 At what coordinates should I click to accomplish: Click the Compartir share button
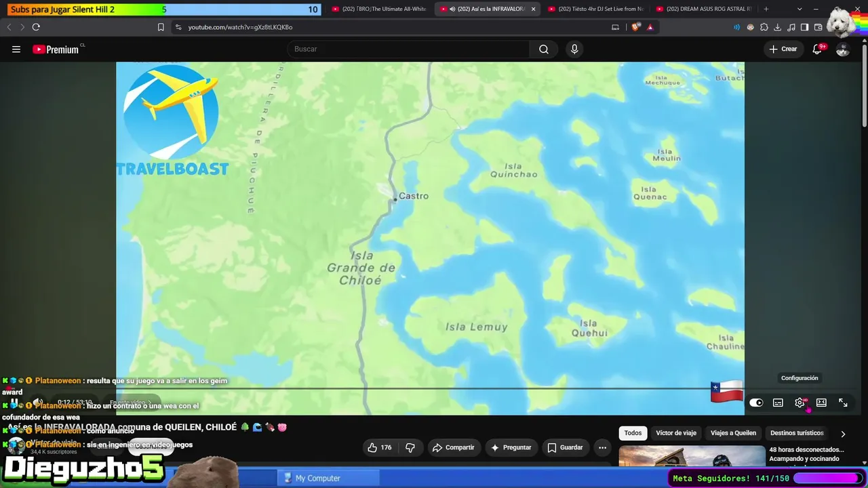tap(454, 447)
